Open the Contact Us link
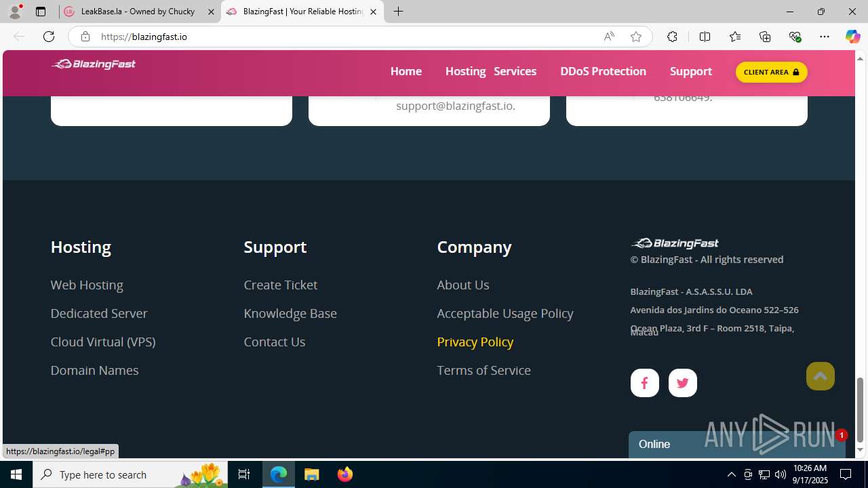 coord(275,342)
